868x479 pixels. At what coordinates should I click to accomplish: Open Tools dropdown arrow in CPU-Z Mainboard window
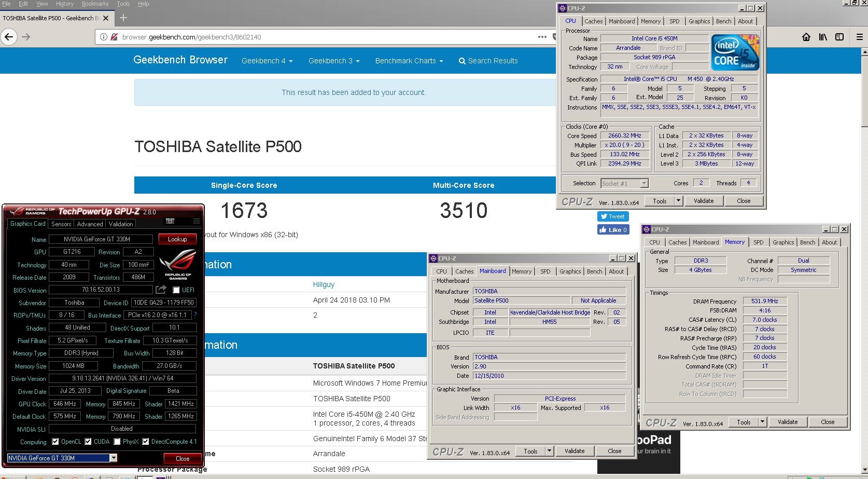tap(549, 451)
